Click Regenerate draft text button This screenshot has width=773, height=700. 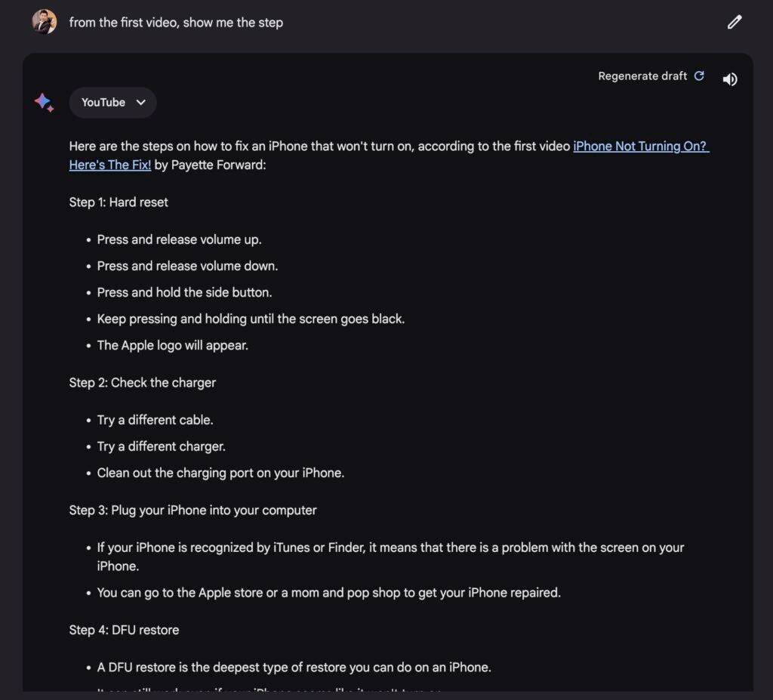click(x=642, y=76)
